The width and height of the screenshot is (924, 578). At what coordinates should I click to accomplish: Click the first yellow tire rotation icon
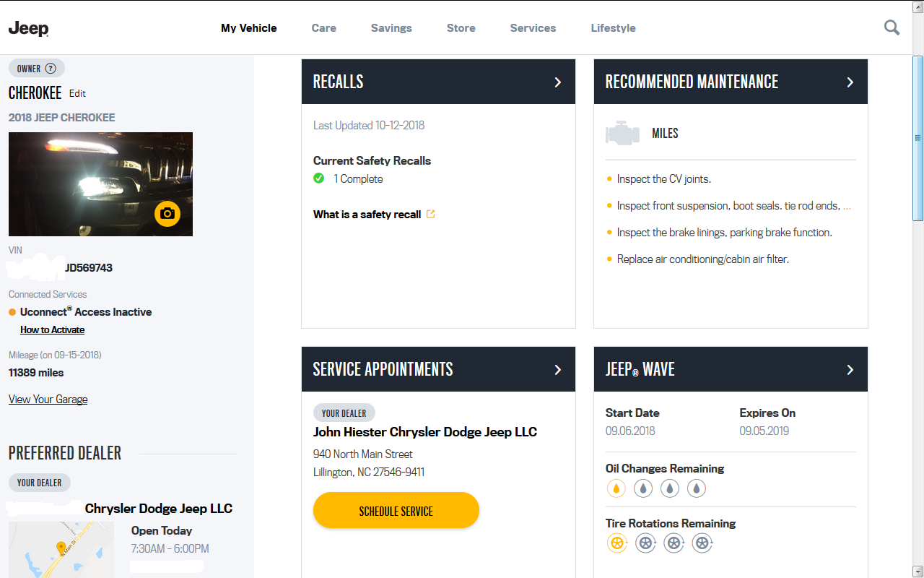tap(617, 543)
